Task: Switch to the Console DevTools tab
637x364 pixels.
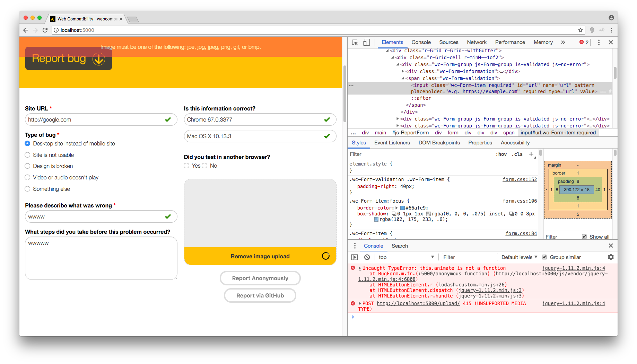Action: pos(421,42)
